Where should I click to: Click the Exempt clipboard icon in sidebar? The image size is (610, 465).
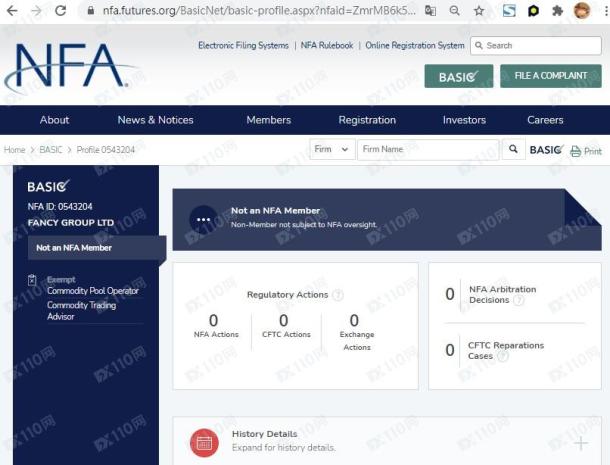pos(32,280)
